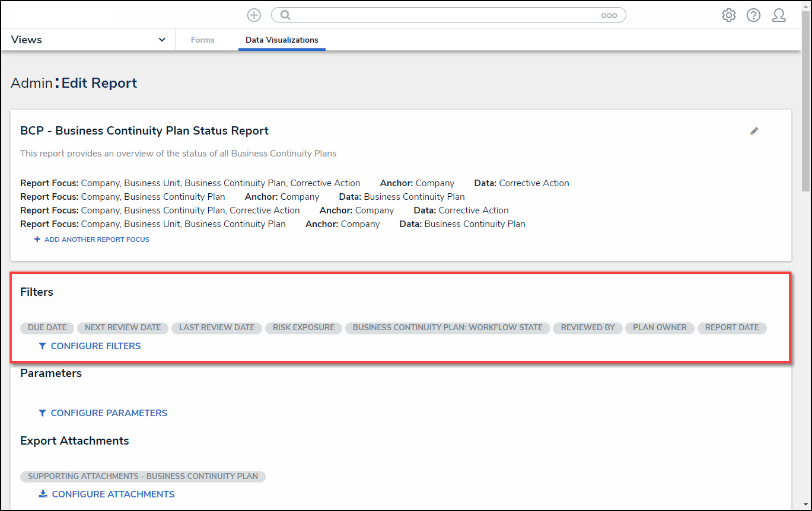Click inside the search input field
Screen dimensions: 812x511
click(x=445, y=15)
